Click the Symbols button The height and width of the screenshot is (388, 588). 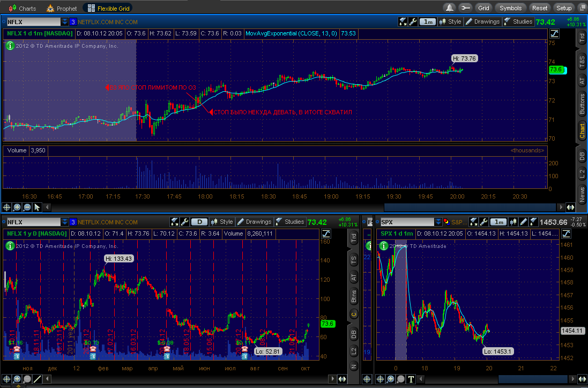coord(510,8)
